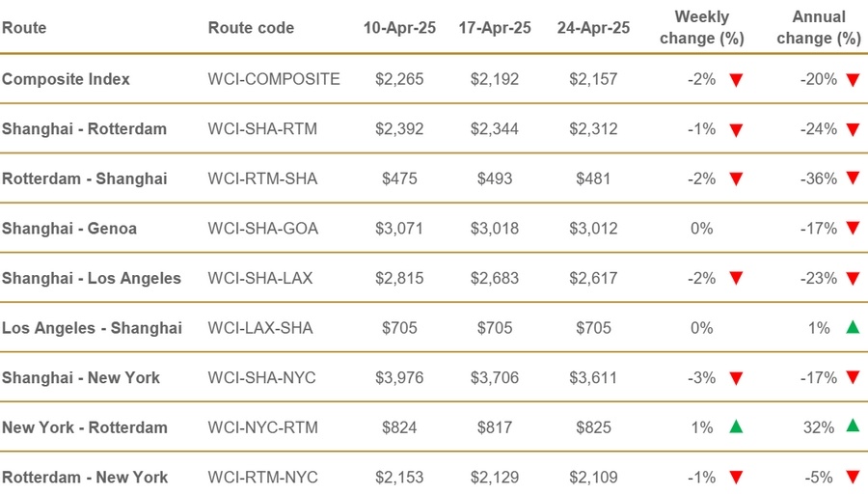This screenshot has height=494, width=868.
Task: Click the green up arrow for New York - Rotterdam weekly change
Action: [x=736, y=426]
